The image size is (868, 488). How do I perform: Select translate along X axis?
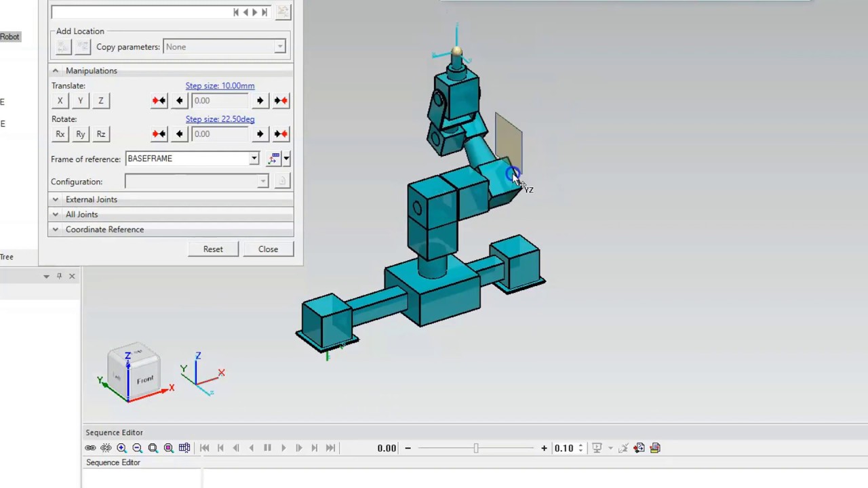coord(60,101)
